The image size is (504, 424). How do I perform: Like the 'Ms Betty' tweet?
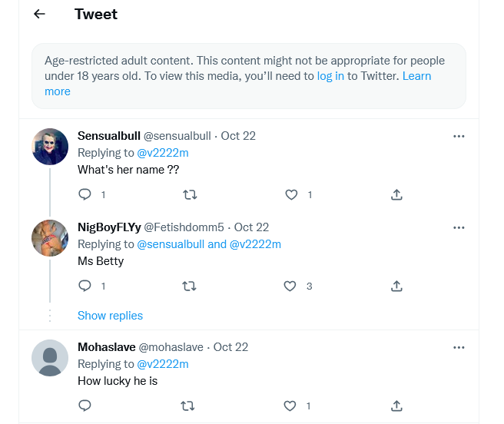coord(290,286)
